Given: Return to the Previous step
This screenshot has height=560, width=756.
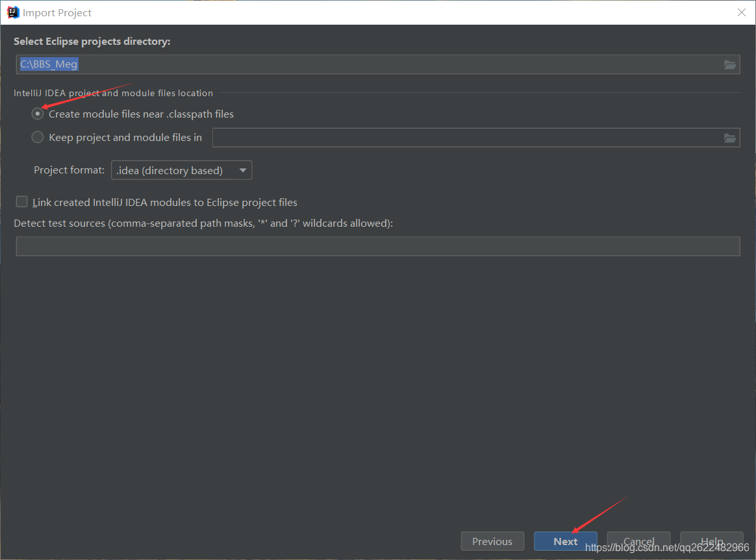Looking at the screenshot, I should point(492,541).
